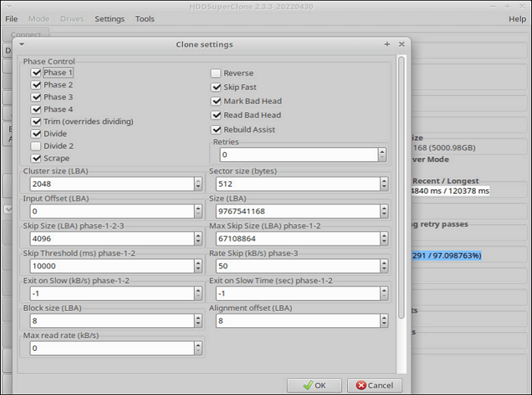Confirm settings with the OK button
The width and height of the screenshot is (532, 395).
pos(313,385)
